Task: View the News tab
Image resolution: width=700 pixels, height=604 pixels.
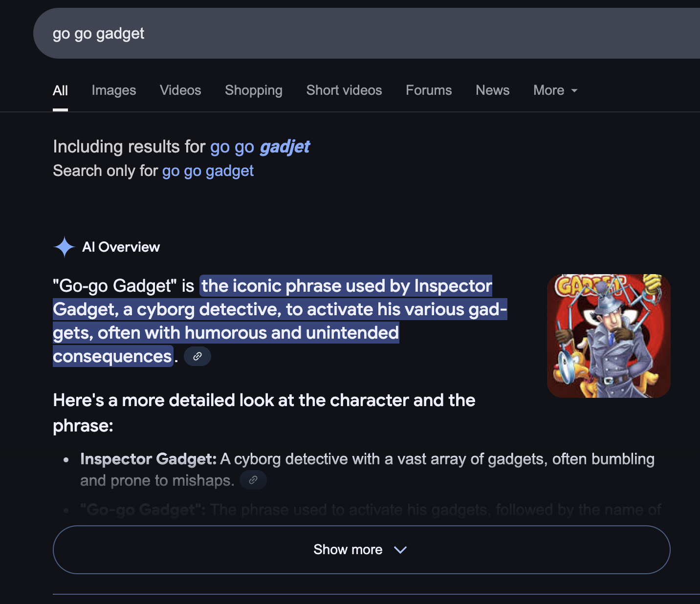Action: [493, 90]
